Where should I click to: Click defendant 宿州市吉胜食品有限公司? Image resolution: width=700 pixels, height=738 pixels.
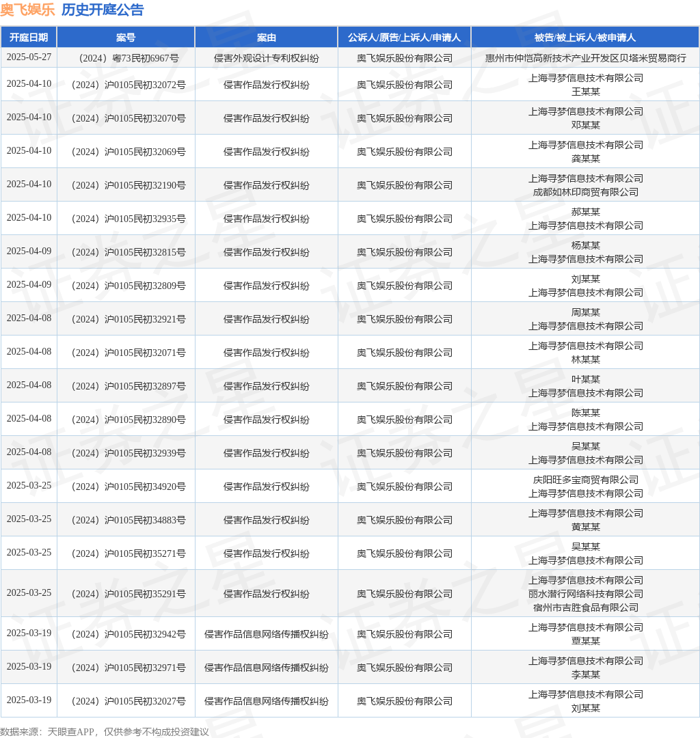[586, 607]
